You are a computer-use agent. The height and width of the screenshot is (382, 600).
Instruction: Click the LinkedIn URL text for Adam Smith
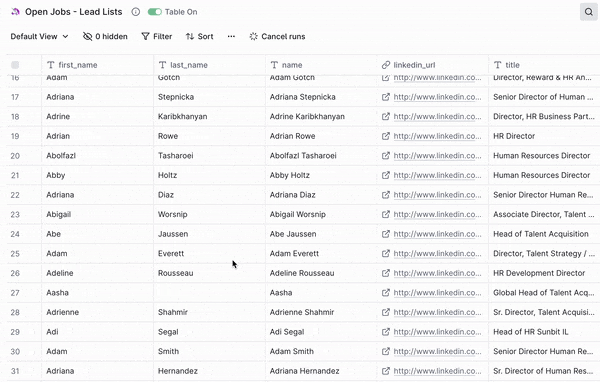[437, 351]
